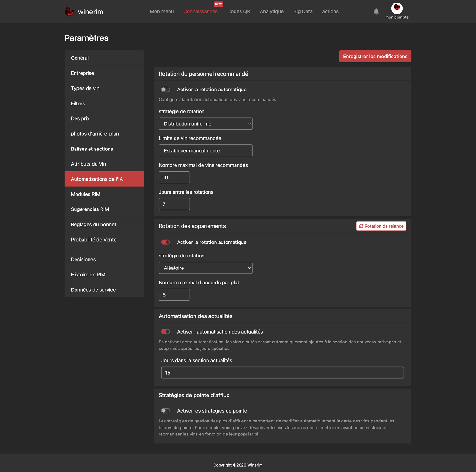Viewport: 476px width, 472px height.
Task: Select Automatisations de l'IA section
Action: click(104, 179)
